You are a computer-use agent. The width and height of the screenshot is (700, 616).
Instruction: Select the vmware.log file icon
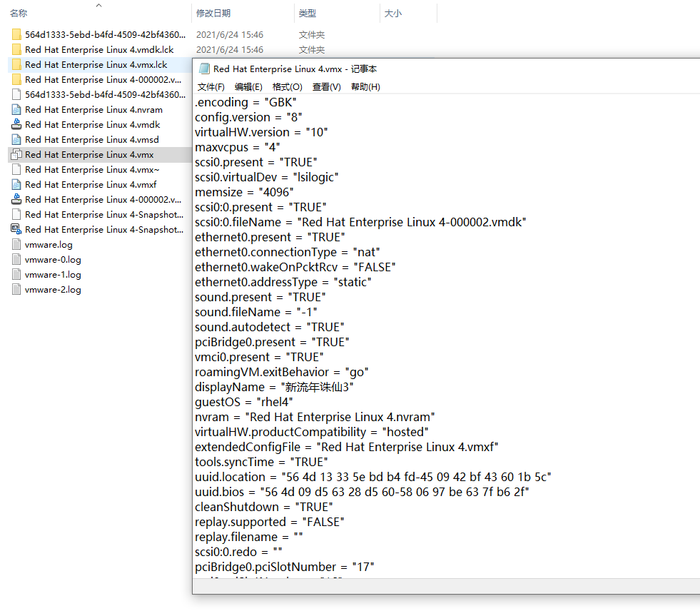pyautogui.click(x=16, y=245)
